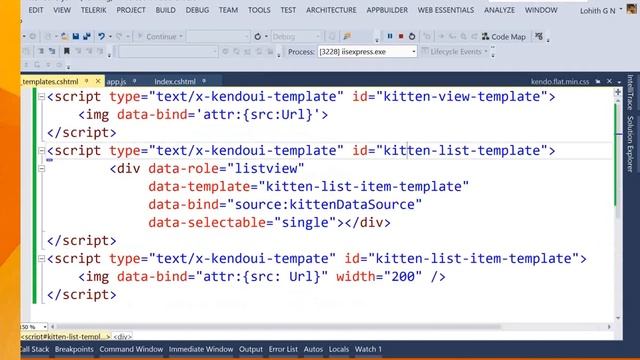Click the greyed-out Redo arrow
The width and height of the screenshot is (640, 360).
[x=119, y=36]
